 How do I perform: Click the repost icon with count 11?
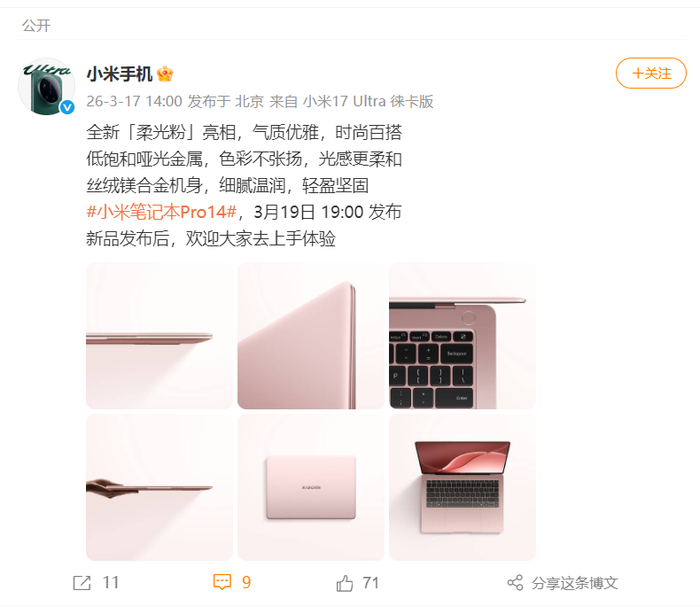pyautogui.click(x=82, y=583)
